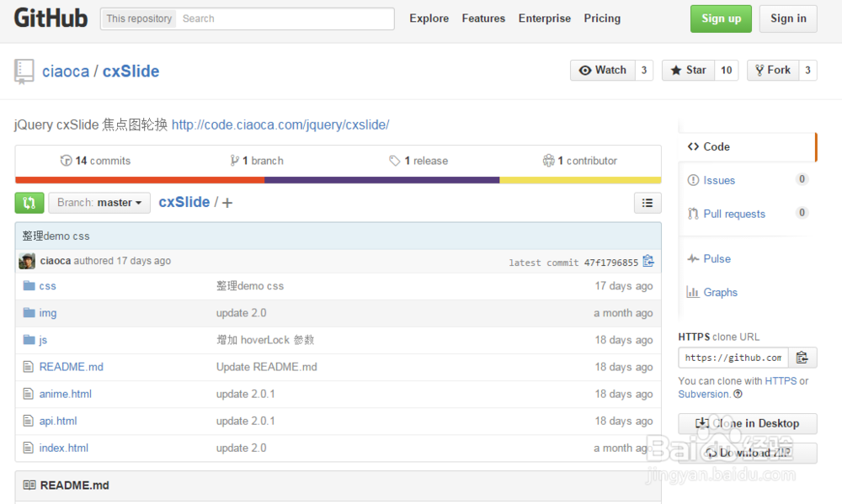This screenshot has height=504, width=842.
Task: Click the Graphs sidebar icon
Action: click(x=693, y=292)
